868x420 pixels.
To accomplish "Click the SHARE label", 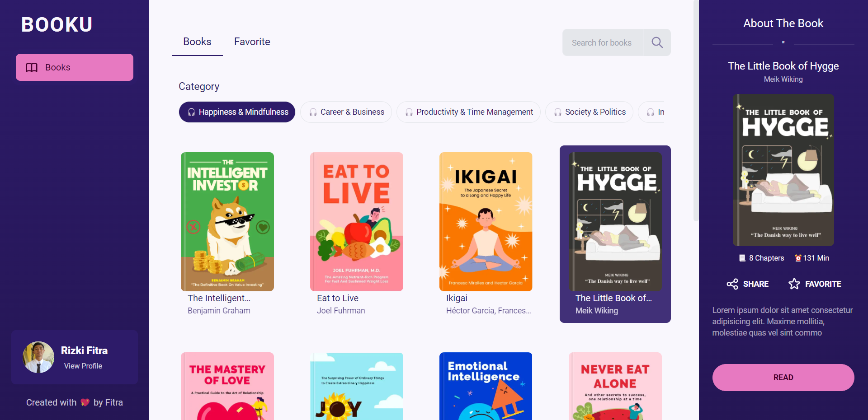I will coord(756,284).
